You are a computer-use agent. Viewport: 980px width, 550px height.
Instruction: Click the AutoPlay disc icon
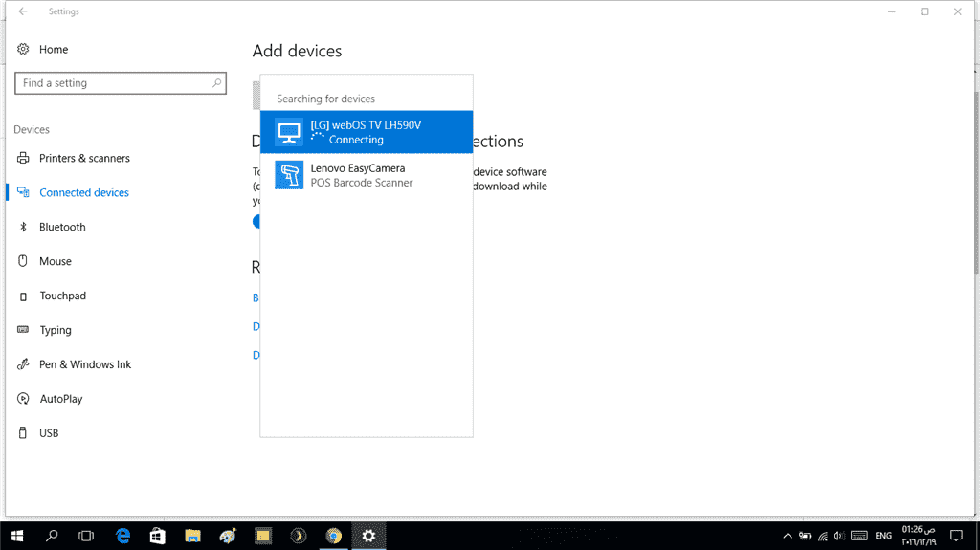point(23,398)
